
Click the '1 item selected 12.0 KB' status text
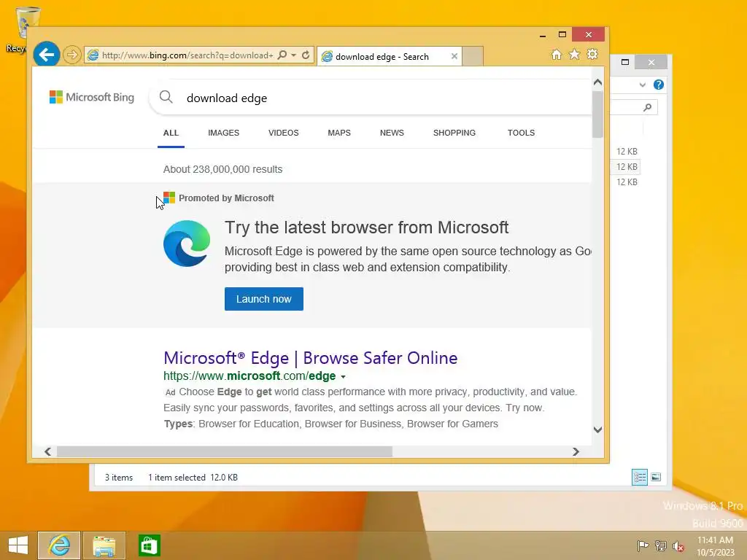point(193,478)
